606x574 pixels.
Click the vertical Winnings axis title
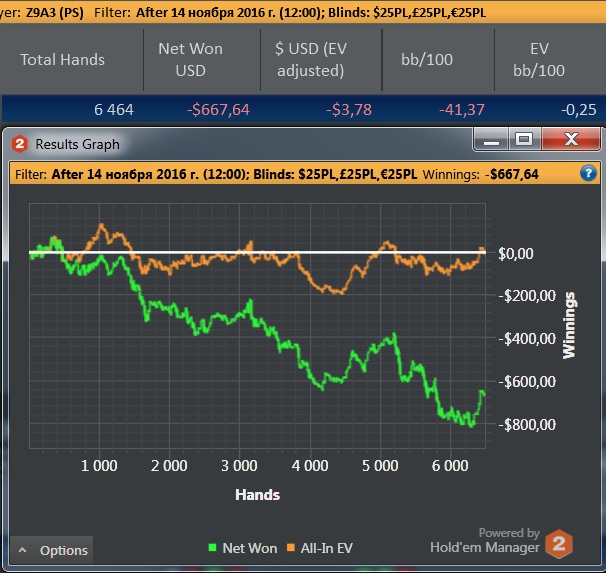(x=569, y=325)
